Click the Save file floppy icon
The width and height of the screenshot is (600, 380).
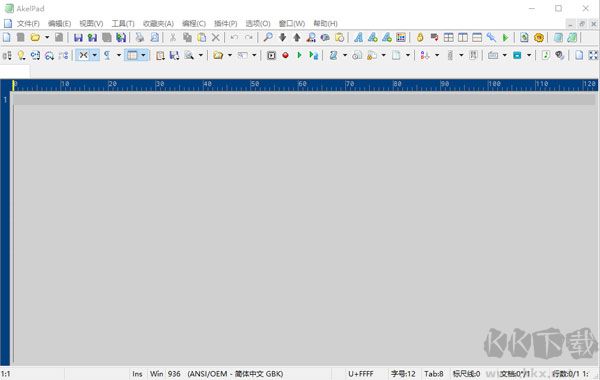(x=78, y=37)
